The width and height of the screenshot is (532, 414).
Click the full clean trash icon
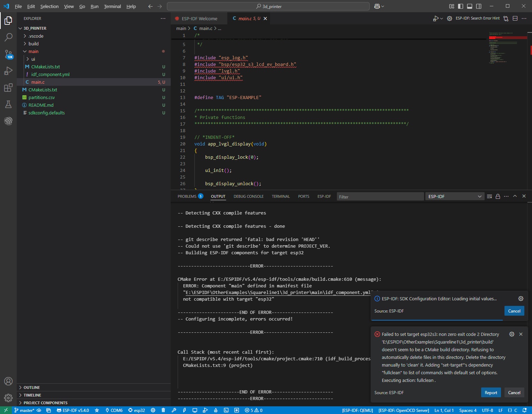point(163,411)
